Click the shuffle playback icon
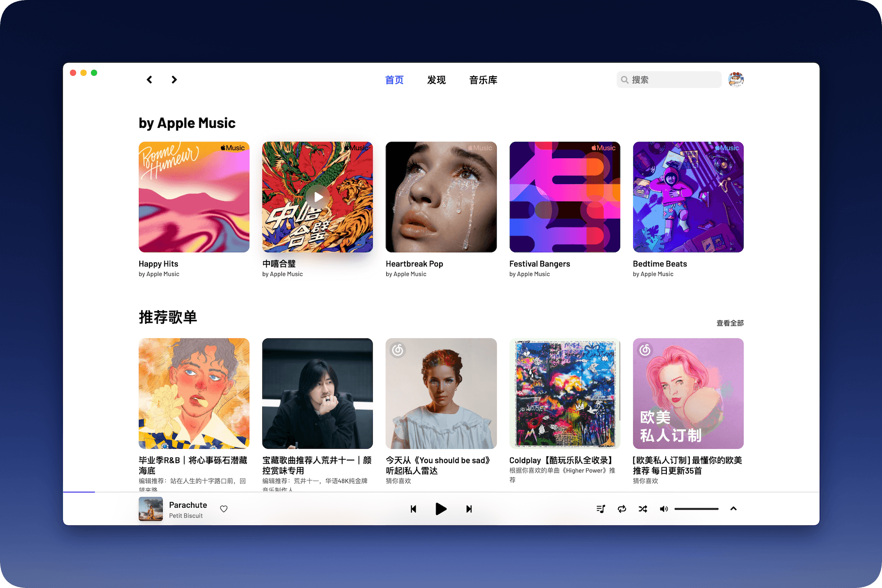 click(x=643, y=509)
